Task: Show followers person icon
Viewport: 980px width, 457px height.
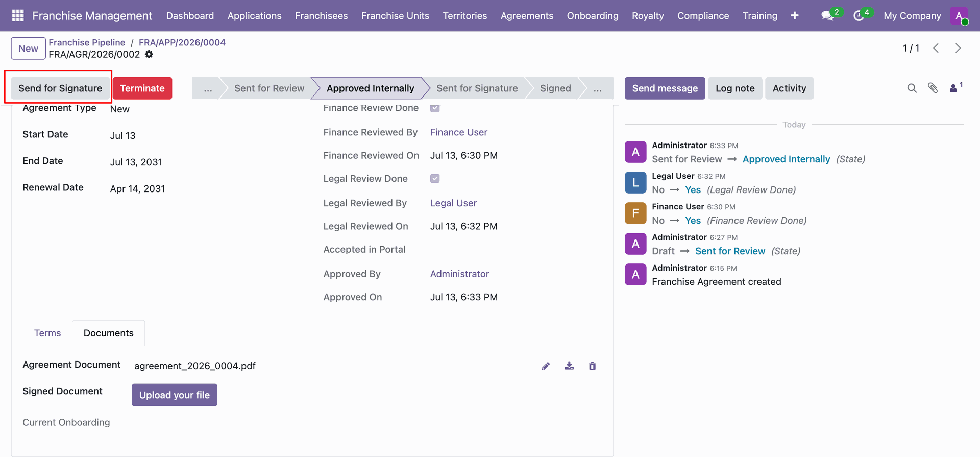Action: click(x=953, y=88)
